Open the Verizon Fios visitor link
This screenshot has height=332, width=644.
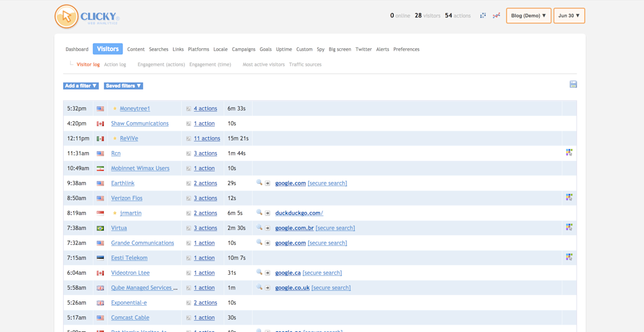coord(127,198)
